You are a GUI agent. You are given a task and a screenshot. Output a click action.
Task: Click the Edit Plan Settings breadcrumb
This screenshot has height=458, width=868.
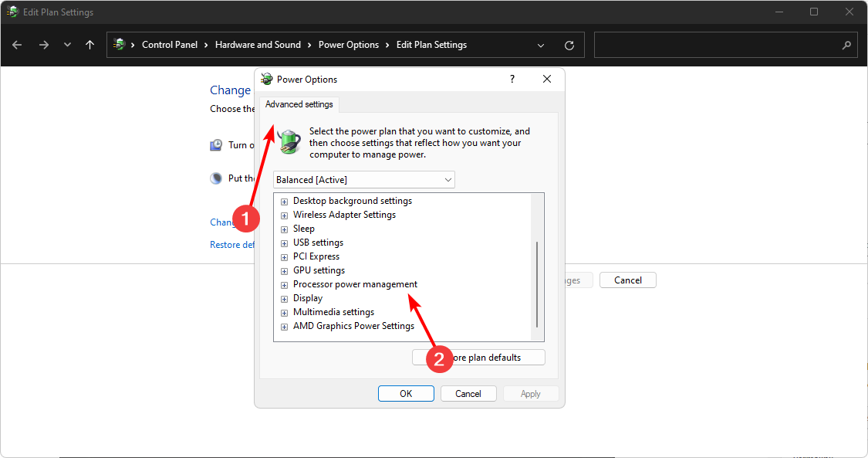point(431,45)
